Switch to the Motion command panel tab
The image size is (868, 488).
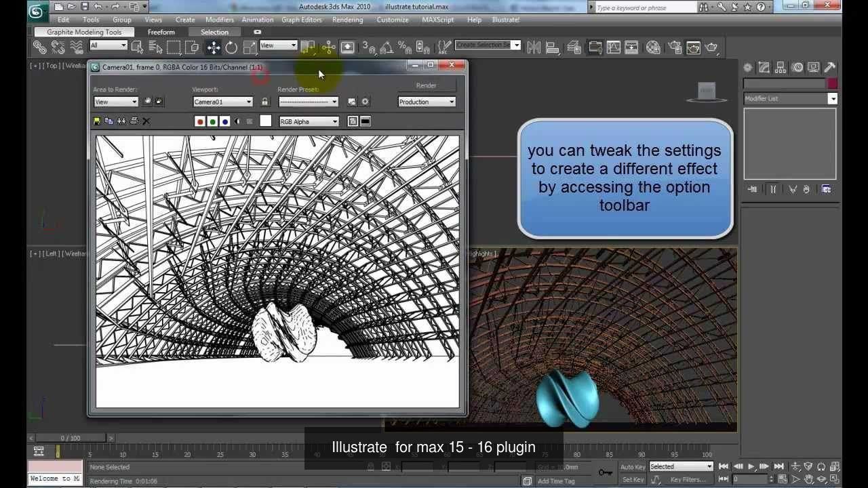click(797, 67)
